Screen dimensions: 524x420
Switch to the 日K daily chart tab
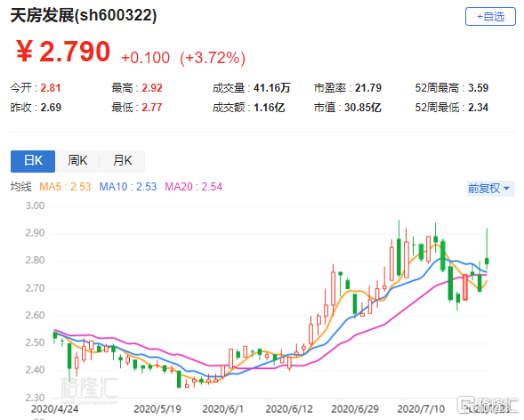pyautogui.click(x=33, y=161)
